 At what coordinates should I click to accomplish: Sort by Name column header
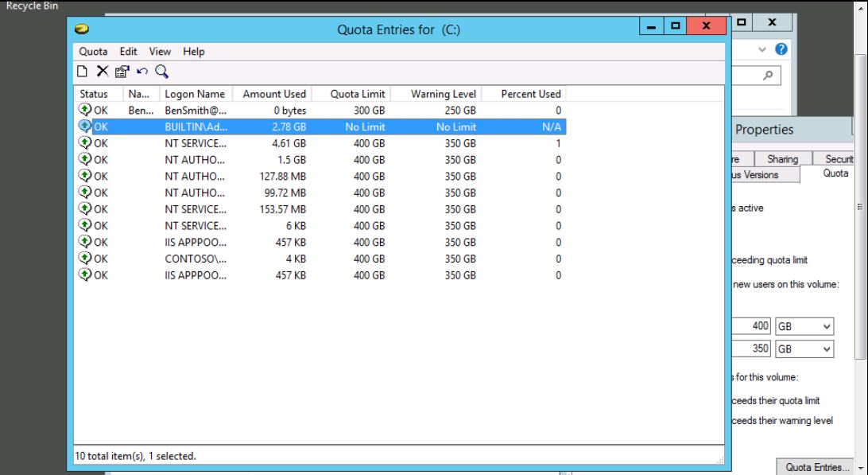(141, 94)
